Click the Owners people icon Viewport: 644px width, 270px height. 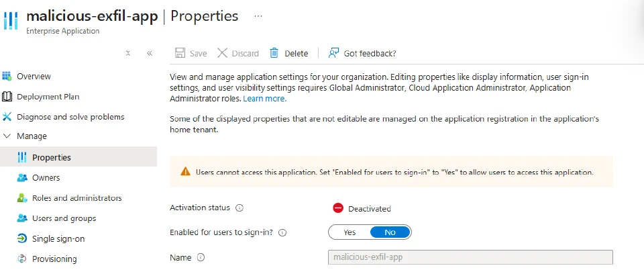pos(21,177)
